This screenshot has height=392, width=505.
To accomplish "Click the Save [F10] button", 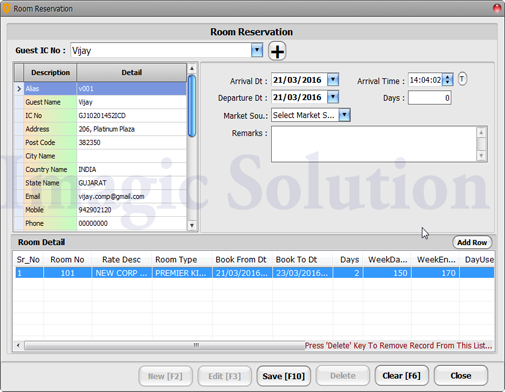I will click(x=283, y=376).
